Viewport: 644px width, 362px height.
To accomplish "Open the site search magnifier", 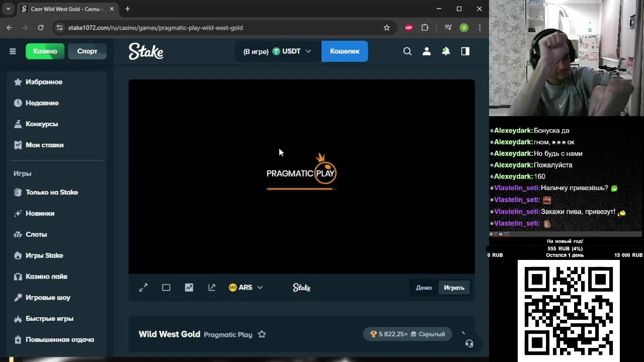I will [408, 51].
